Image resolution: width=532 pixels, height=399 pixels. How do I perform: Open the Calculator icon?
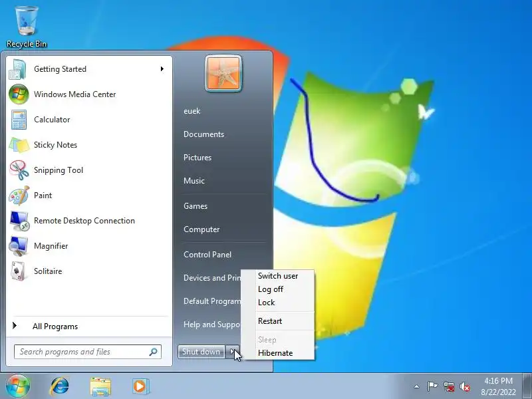pyautogui.click(x=19, y=120)
